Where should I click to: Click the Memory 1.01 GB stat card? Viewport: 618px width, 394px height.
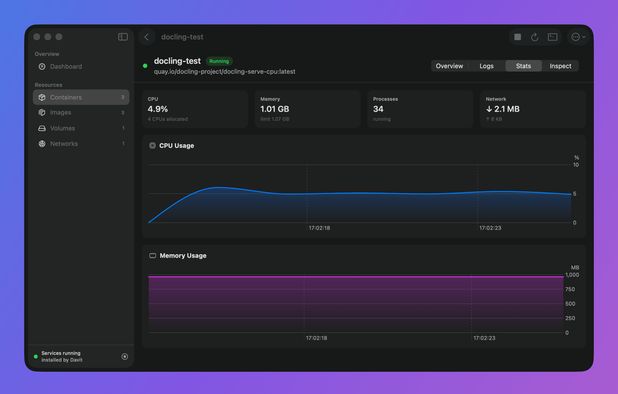click(307, 109)
